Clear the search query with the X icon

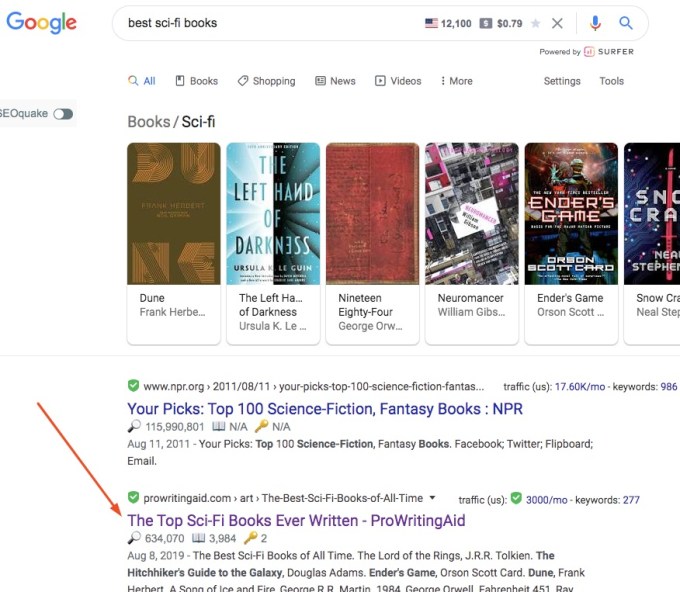click(x=558, y=23)
